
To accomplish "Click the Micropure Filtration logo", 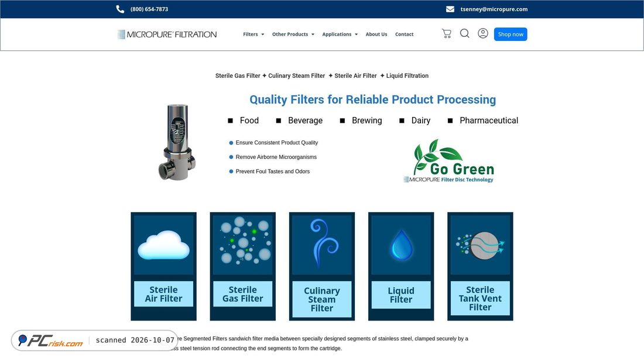I will tap(167, 35).
